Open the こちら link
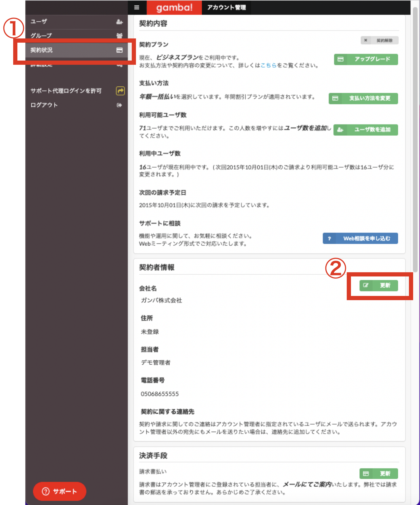This screenshot has width=420, height=505. click(268, 65)
